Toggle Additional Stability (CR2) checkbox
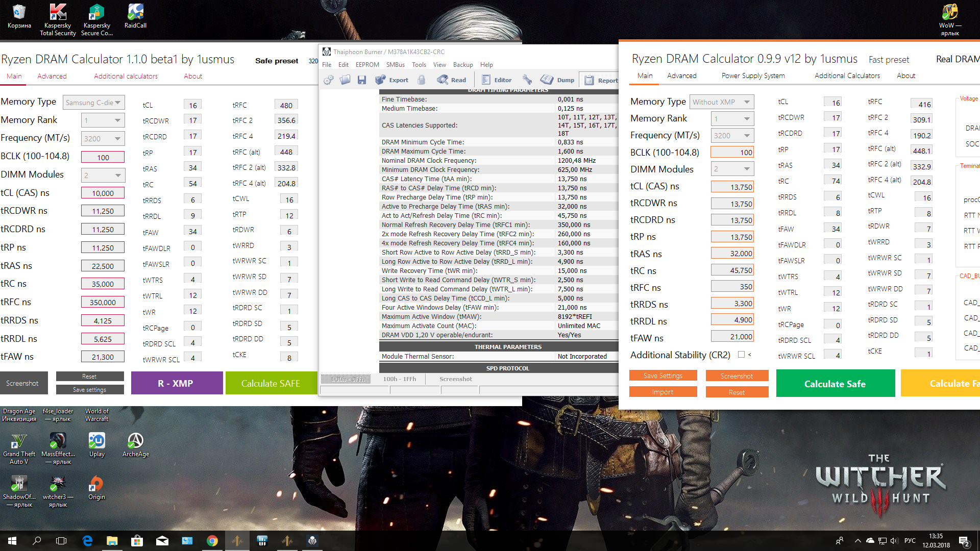The height and width of the screenshot is (551, 980). click(741, 355)
